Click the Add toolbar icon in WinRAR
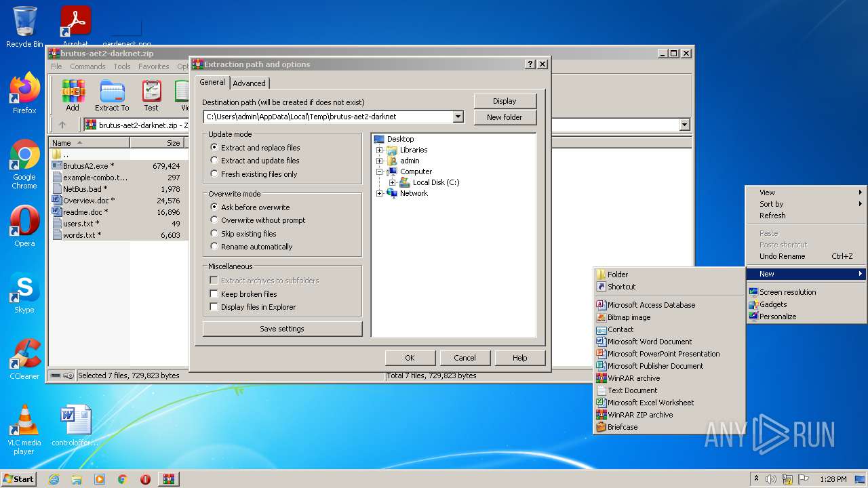This screenshot has width=868, height=488. click(73, 95)
